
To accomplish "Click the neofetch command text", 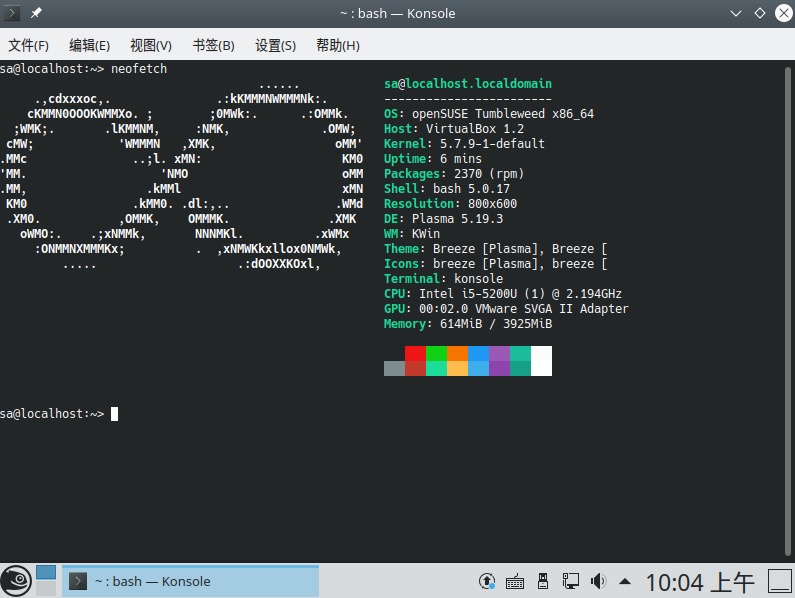I will click(139, 68).
